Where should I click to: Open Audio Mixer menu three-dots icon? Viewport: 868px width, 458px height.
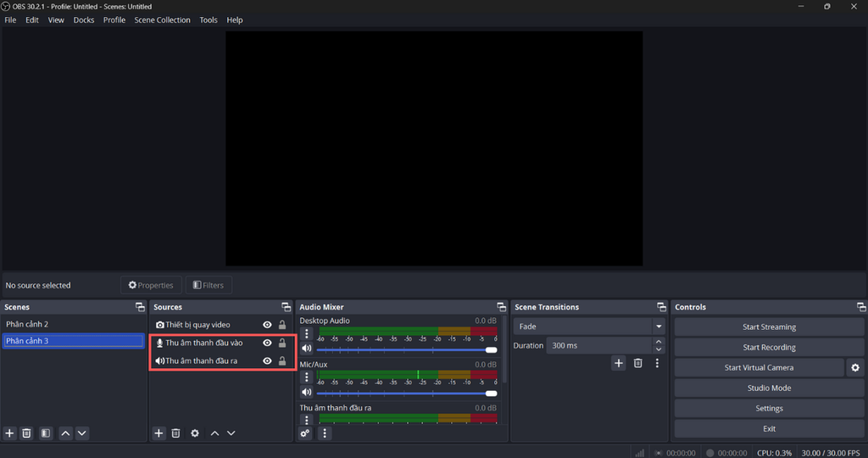pos(325,433)
